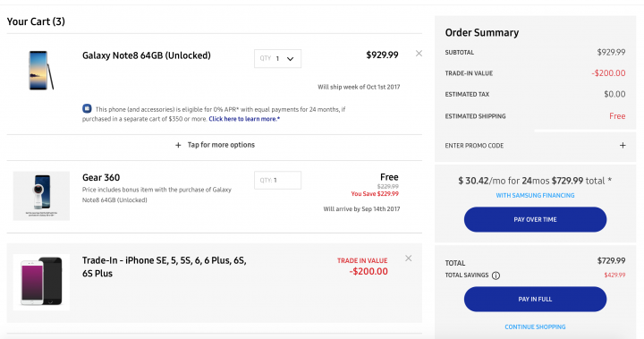Viewport: 644px width, 339px height.
Task: Expand Tap for more options
Action: 215,145
